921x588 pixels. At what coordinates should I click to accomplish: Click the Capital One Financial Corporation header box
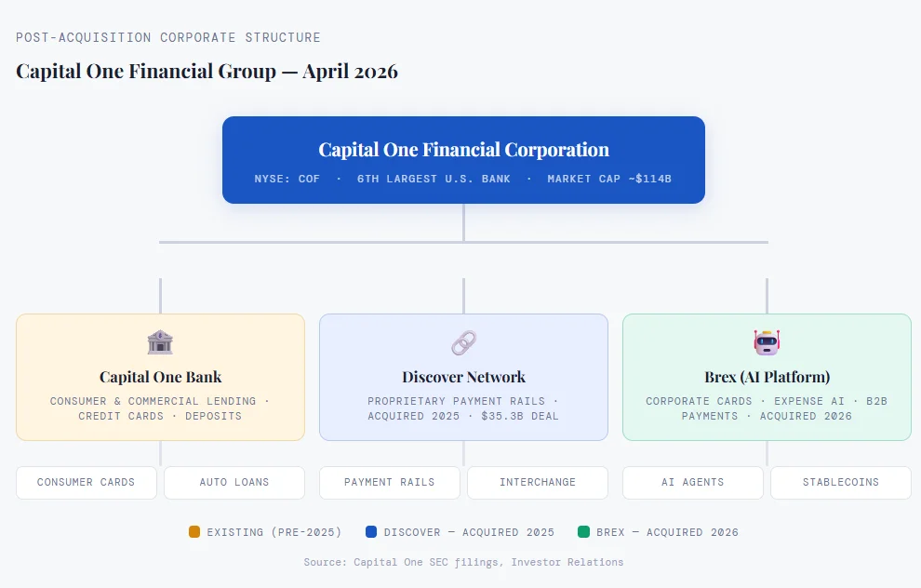pos(463,160)
